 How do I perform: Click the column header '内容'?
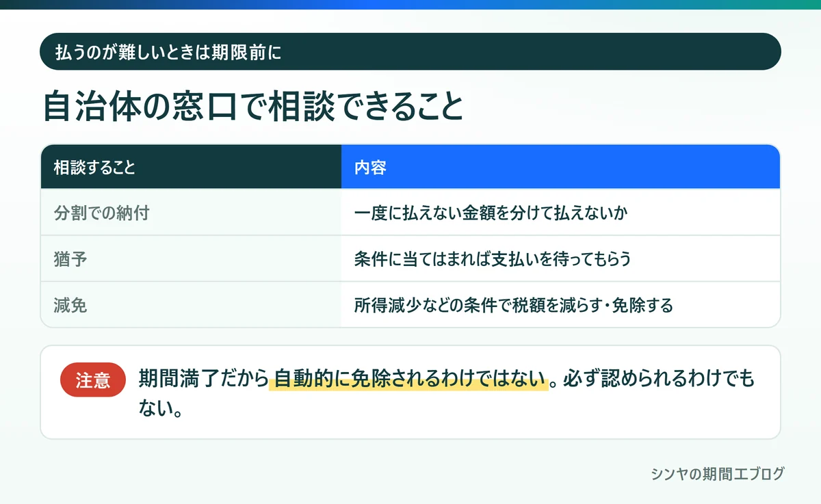point(560,167)
